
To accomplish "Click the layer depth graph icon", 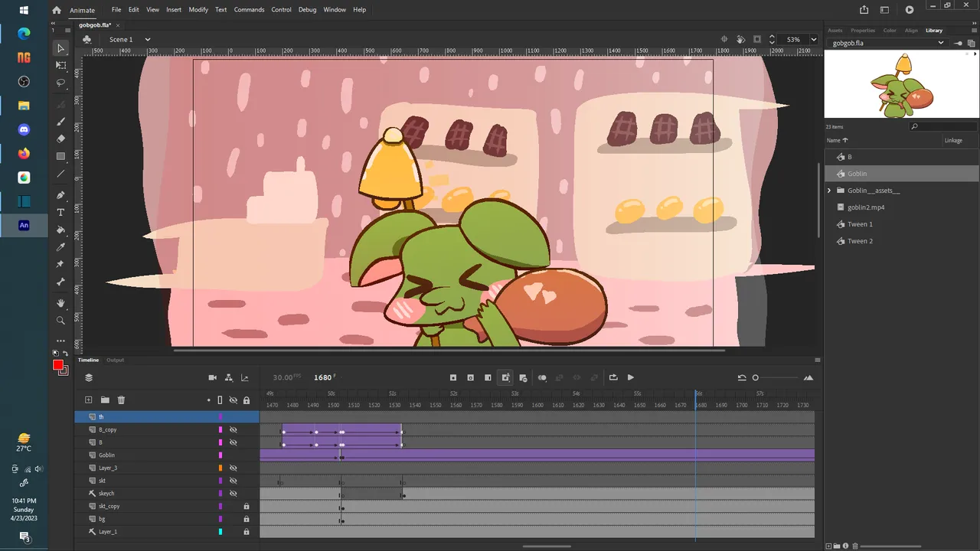I will (x=245, y=377).
